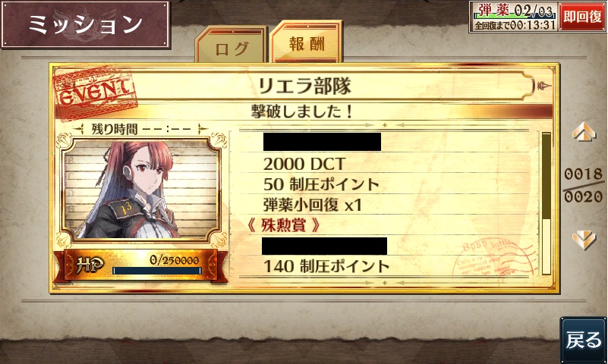Click the HP gauge bar
Image resolution: width=608 pixels, height=364 pixels.
click(x=157, y=271)
